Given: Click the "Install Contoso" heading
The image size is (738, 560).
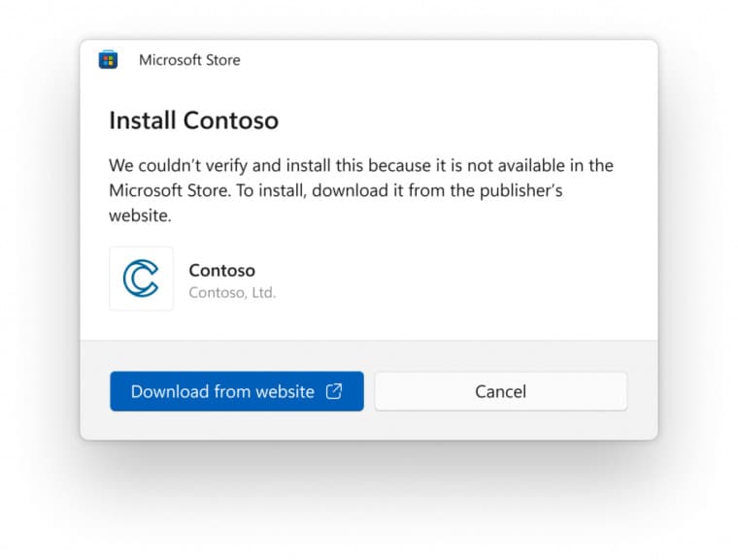Looking at the screenshot, I should pyautogui.click(x=193, y=120).
